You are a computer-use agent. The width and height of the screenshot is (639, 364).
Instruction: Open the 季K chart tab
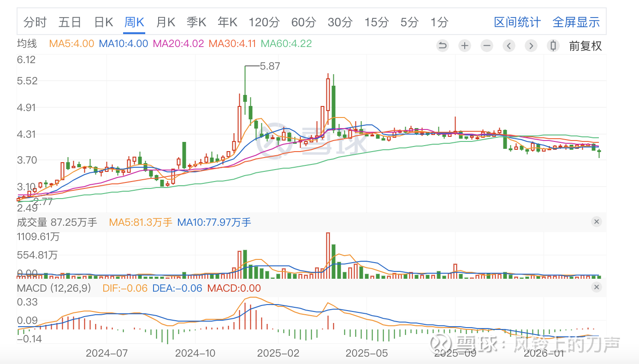[x=196, y=22]
